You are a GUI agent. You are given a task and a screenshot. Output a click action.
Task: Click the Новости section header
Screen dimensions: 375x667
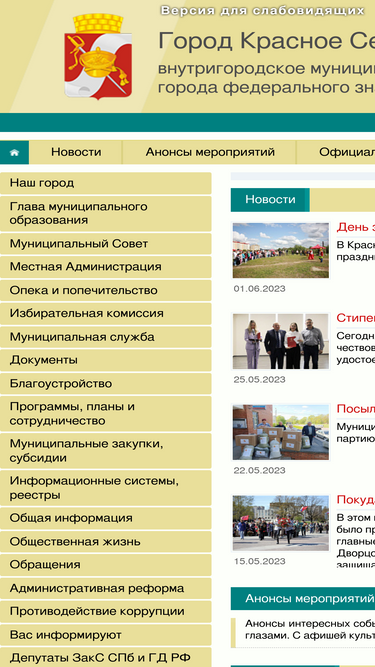(270, 200)
